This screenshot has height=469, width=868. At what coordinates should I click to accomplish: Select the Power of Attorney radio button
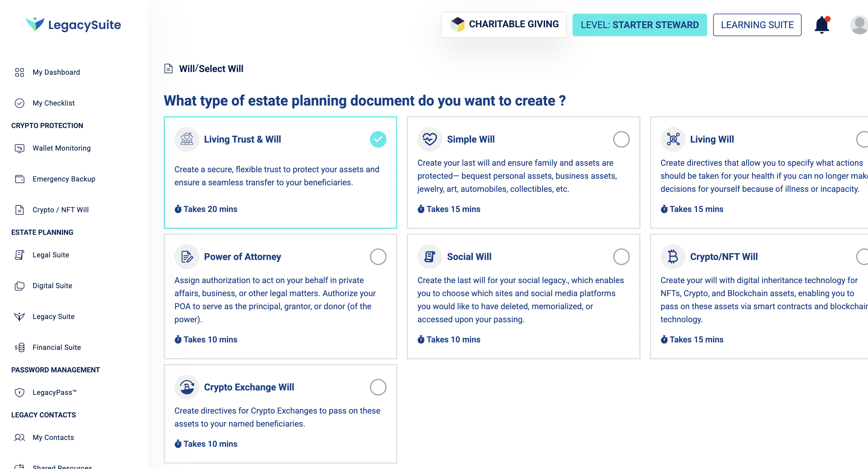[378, 256]
